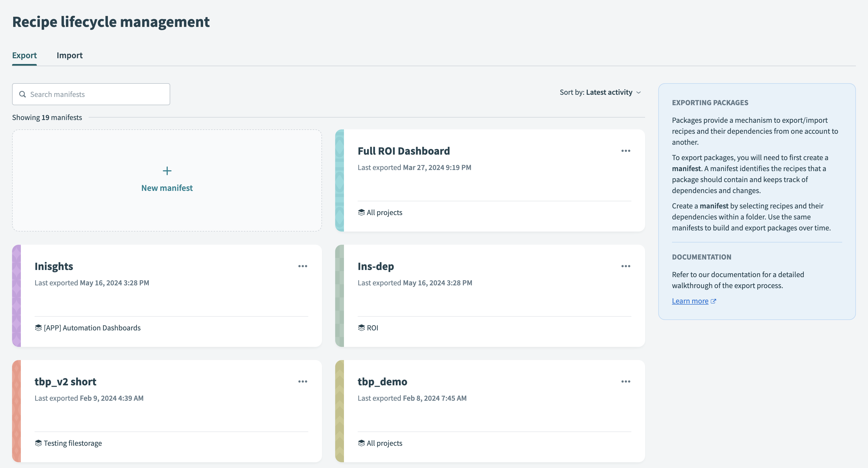The image size is (868, 468).
Task: Click the projects icon next to All projects on Full ROI Dashboard
Action: [x=361, y=212]
